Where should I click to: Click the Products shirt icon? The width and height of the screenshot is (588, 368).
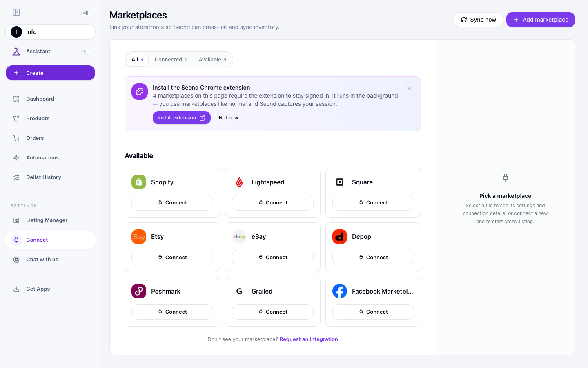click(x=16, y=119)
